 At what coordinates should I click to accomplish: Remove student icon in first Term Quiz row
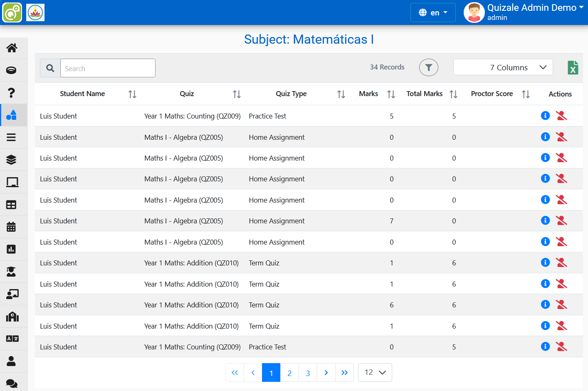561,262
